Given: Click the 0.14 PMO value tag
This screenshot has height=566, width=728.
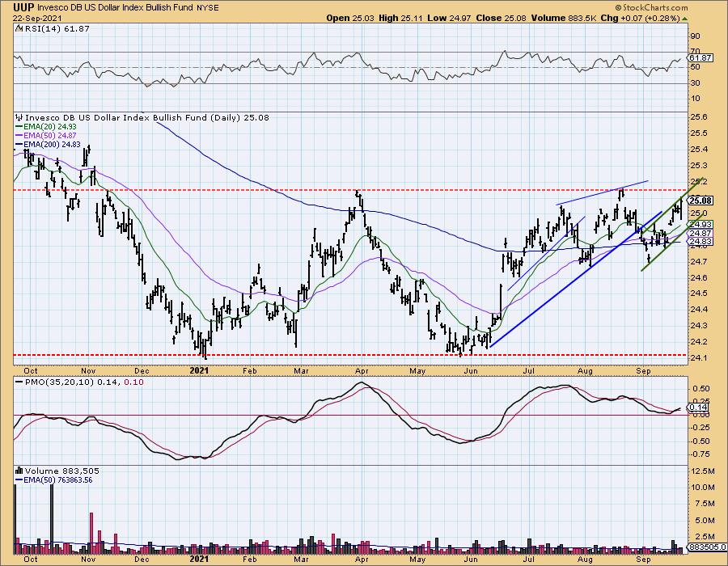Looking at the screenshot, I should coord(698,408).
